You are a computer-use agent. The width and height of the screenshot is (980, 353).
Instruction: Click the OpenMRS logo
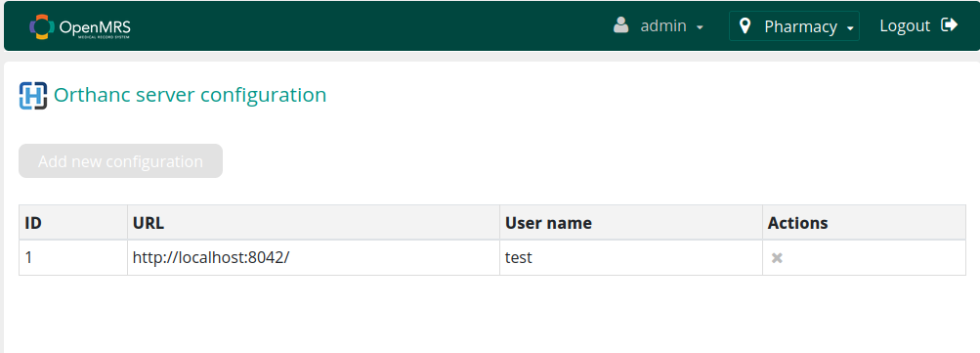click(x=80, y=26)
